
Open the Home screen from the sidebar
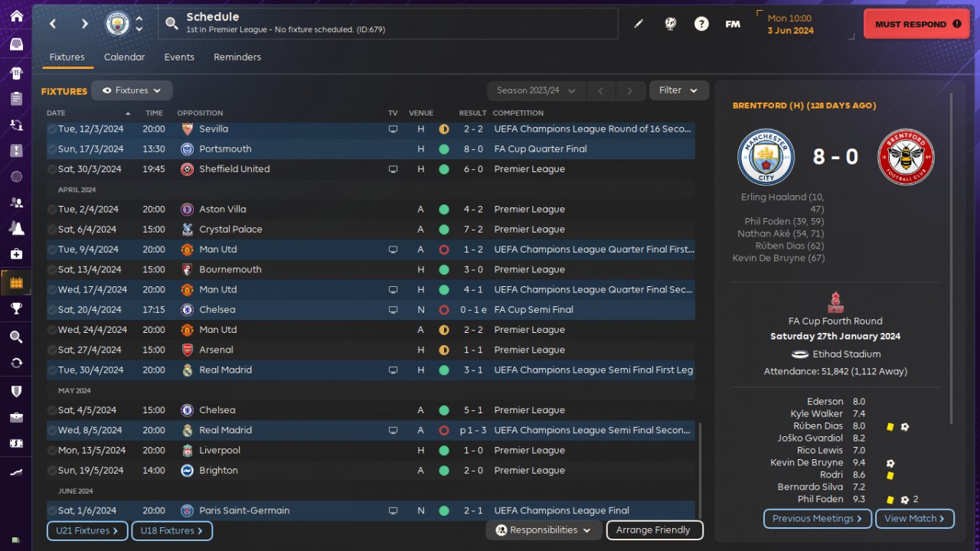[16, 16]
